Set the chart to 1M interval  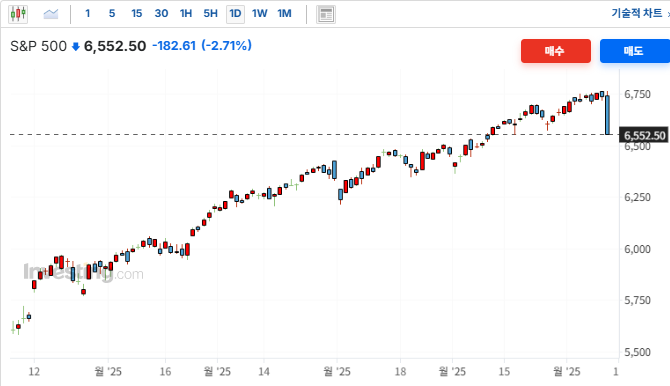coord(284,14)
